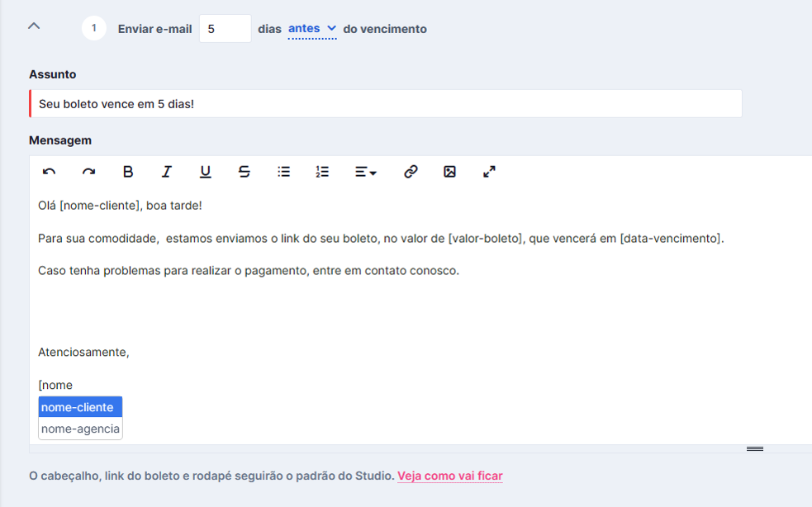
Task: Choose 'nome-agencia' from the autocomplete list
Action: pyautogui.click(x=80, y=429)
